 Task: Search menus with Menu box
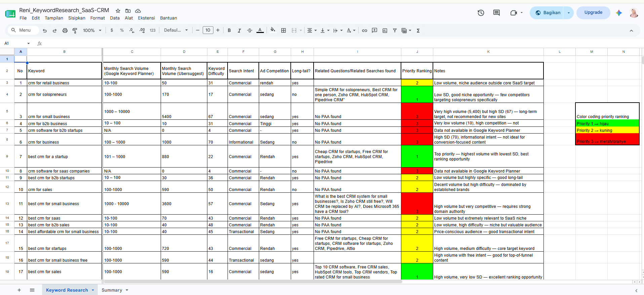(x=24, y=30)
